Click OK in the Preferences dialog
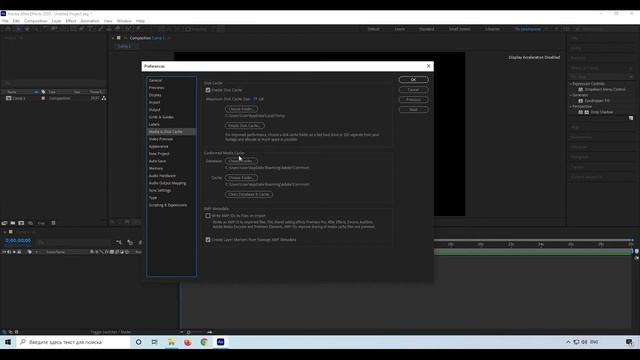The image size is (640, 360). pos(413,80)
